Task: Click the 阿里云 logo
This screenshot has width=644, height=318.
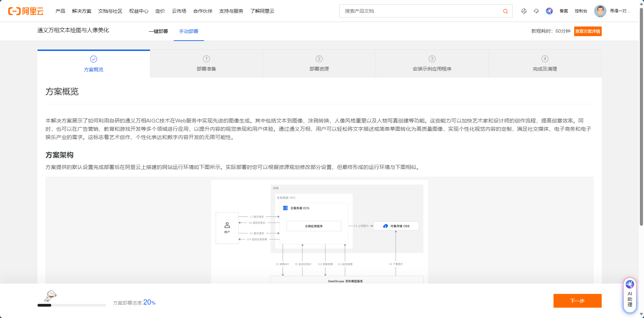Action: point(26,11)
